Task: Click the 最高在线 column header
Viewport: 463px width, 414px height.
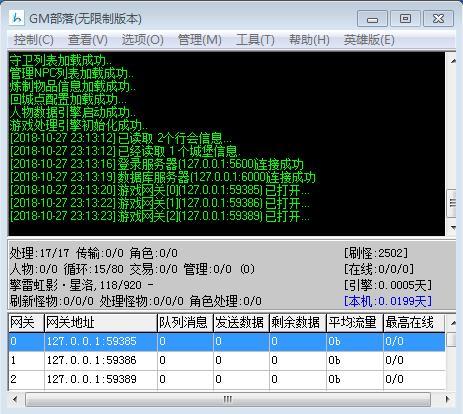Action: (x=414, y=322)
